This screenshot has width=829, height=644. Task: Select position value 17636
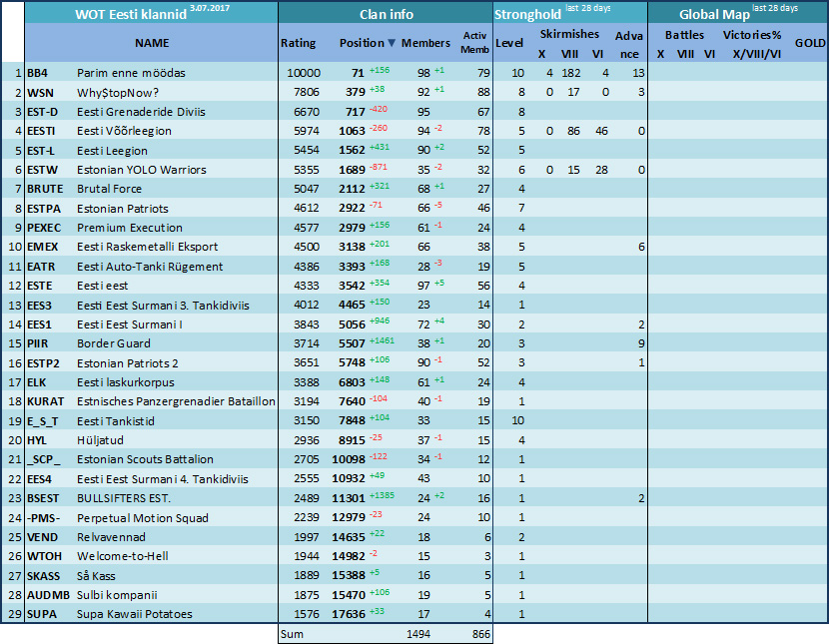(x=349, y=614)
